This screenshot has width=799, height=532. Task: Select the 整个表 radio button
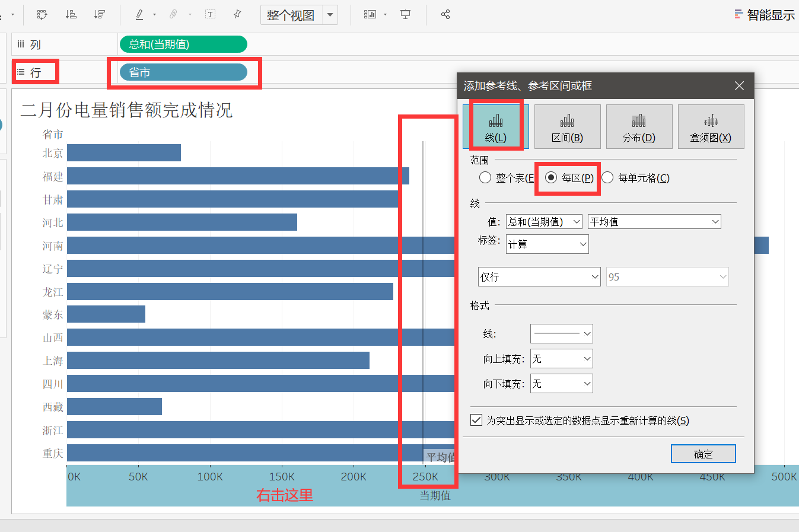485,177
